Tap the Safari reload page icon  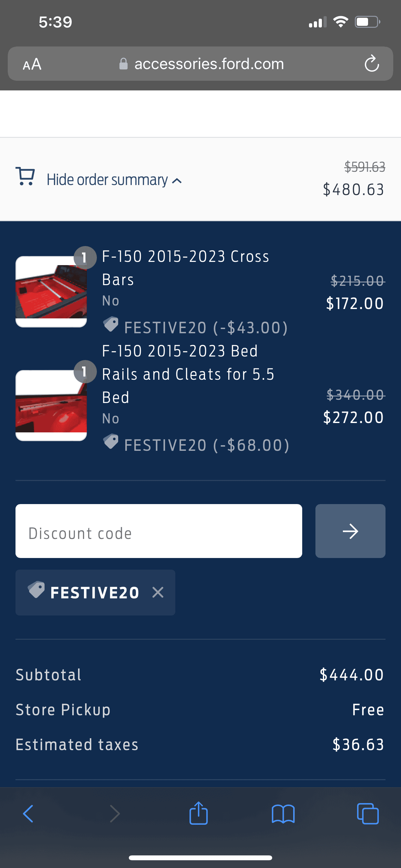(x=371, y=64)
